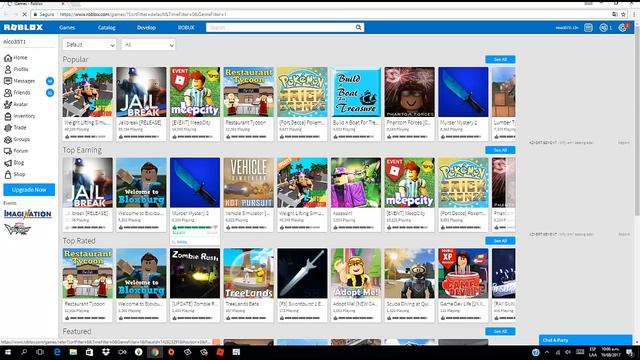The height and width of the screenshot is (360, 640).
Task: Open the Robux balance icon in the header
Action: click(604, 27)
